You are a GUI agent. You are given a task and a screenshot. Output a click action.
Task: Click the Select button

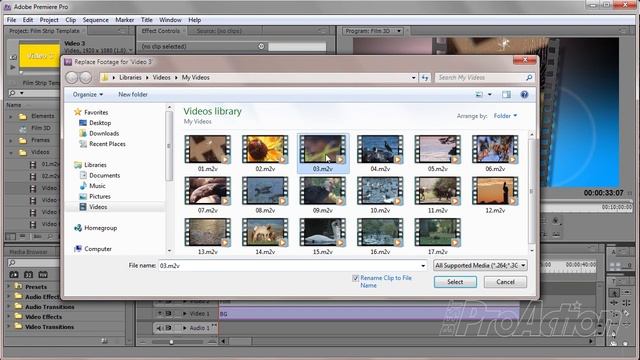click(x=455, y=282)
